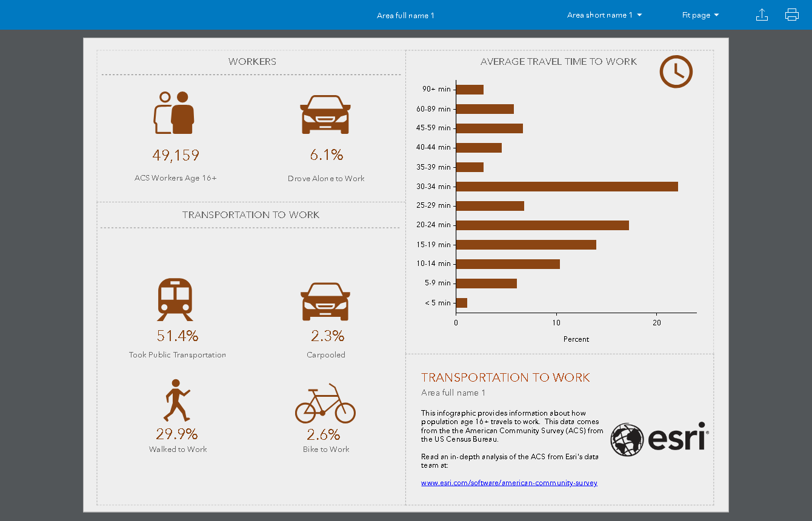Open the Area short name 1 dropdown
The height and width of the screenshot is (521, 812).
point(604,15)
